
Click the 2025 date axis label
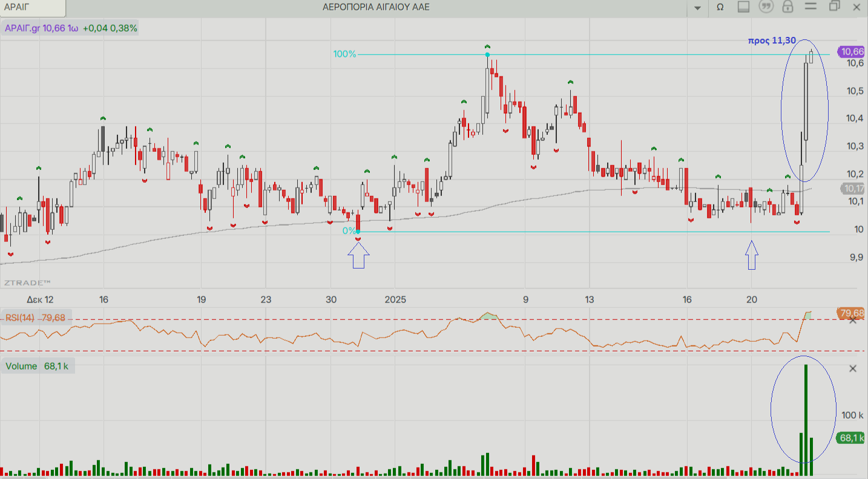(x=394, y=299)
